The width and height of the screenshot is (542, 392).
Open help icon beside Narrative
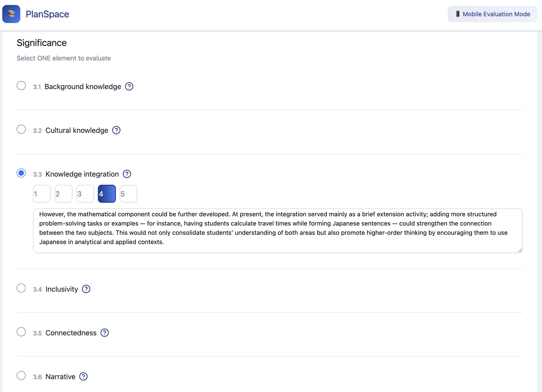pyautogui.click(x=83, y=376)
